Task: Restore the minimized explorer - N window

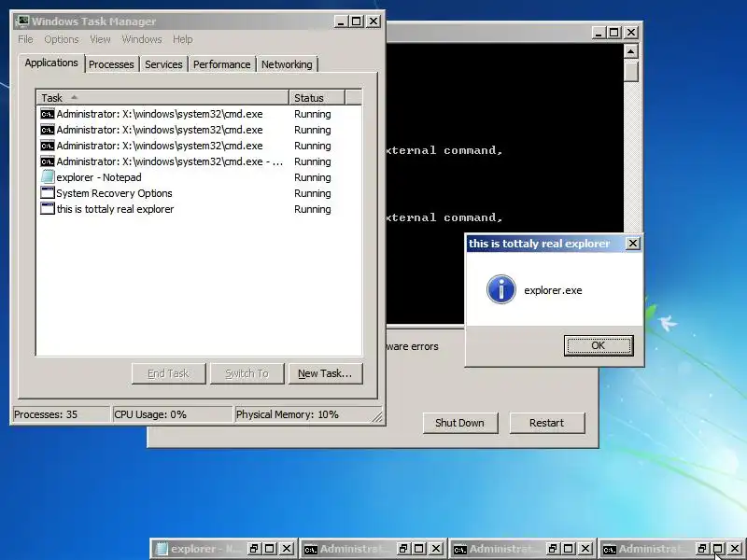Action: 253,549
